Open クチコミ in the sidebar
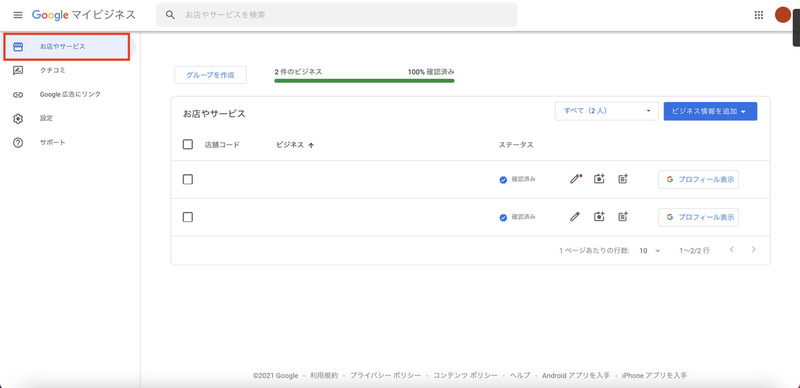Image resolution: width=800 pixels, height=388 pixels. click(x=53, y=70)
